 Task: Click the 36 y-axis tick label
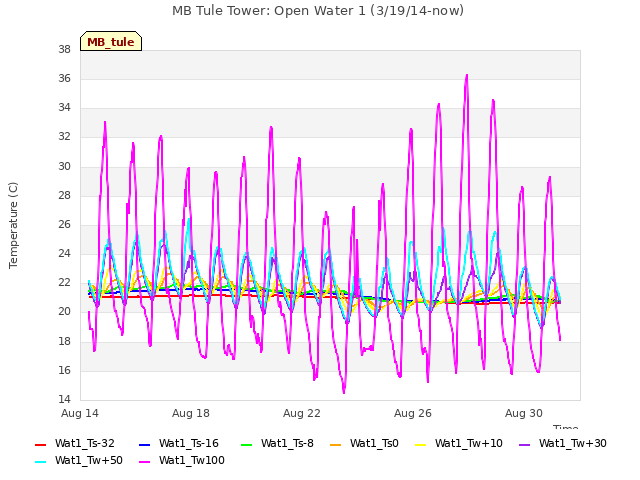[x=64, y=79]
